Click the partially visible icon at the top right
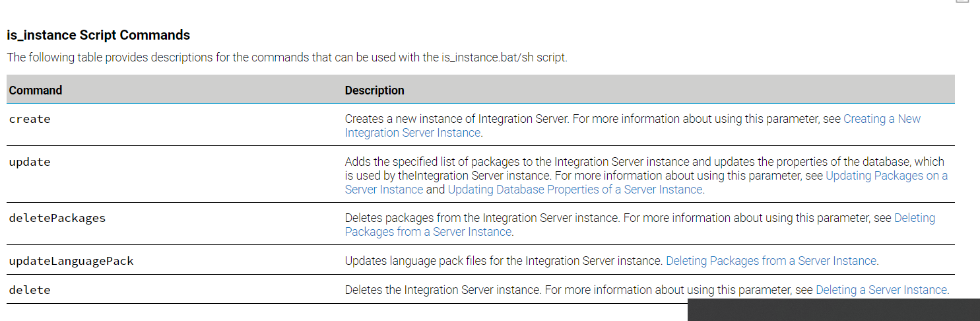Viewport: 980px width, 321px height. coord(962,1)
